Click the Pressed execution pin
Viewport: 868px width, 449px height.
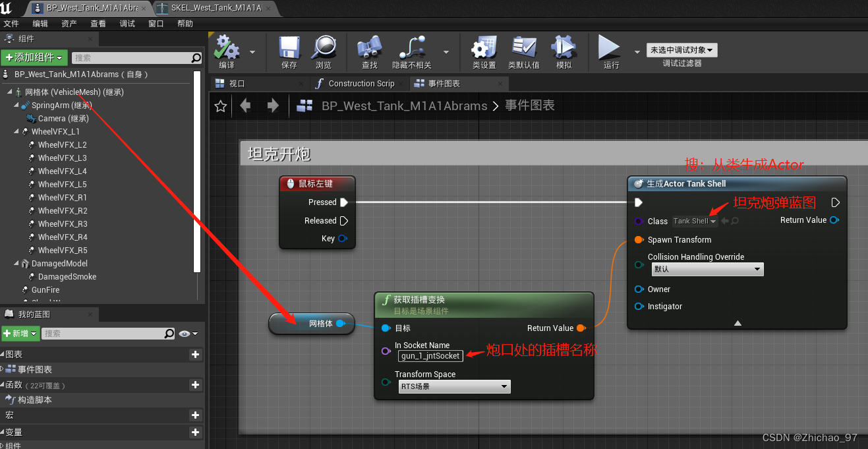pyautogui.click(x=344, y=202)
